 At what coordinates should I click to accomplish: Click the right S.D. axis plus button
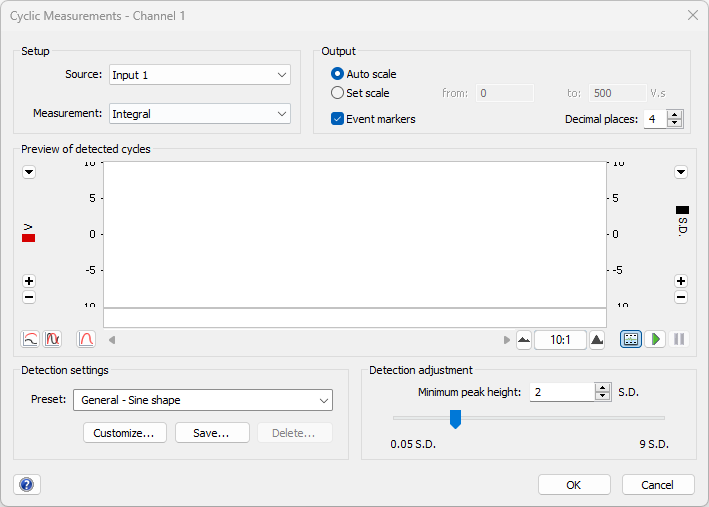681,281
